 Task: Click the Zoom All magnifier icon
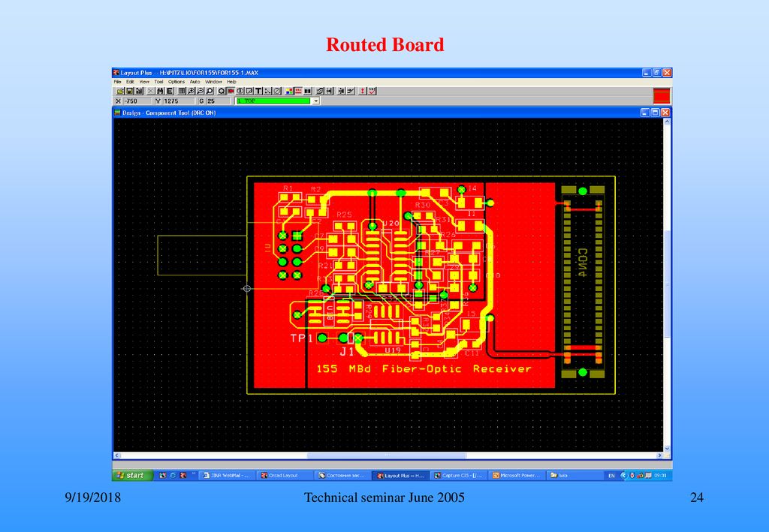click(210, 91)
